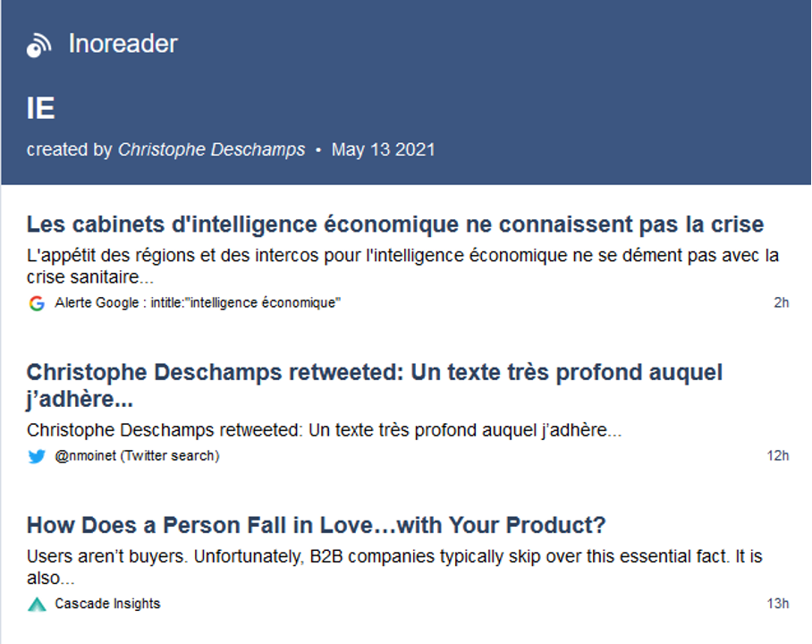Viewport: 812px width, 644px height.
Task: Click the retweet summary text below second headline
Action: 325,430
